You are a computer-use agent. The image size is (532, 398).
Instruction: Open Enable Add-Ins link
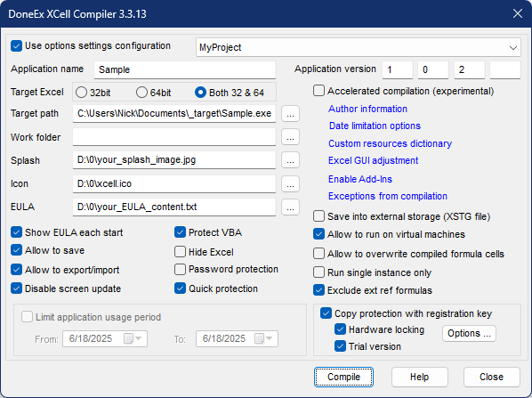click(360, 179)
